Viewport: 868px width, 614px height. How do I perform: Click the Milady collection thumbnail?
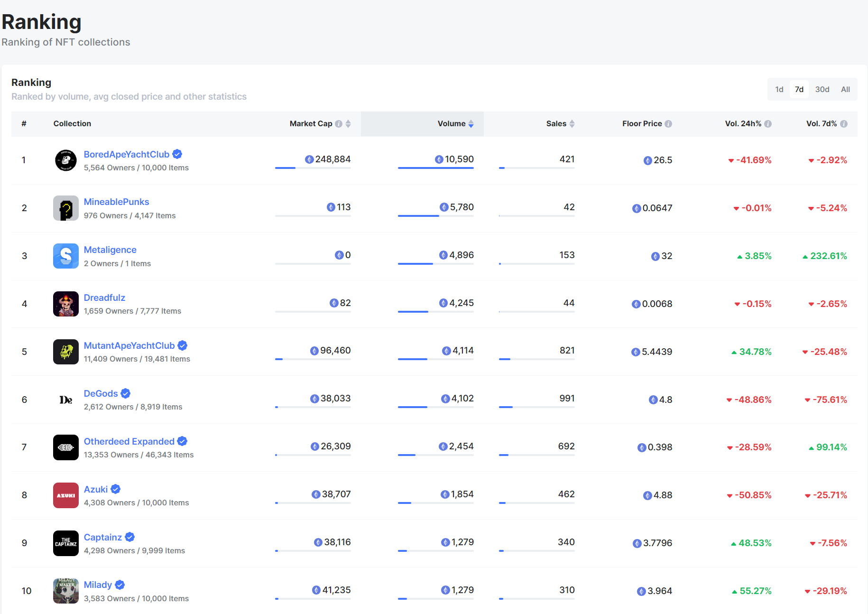[x=65, y=591]
